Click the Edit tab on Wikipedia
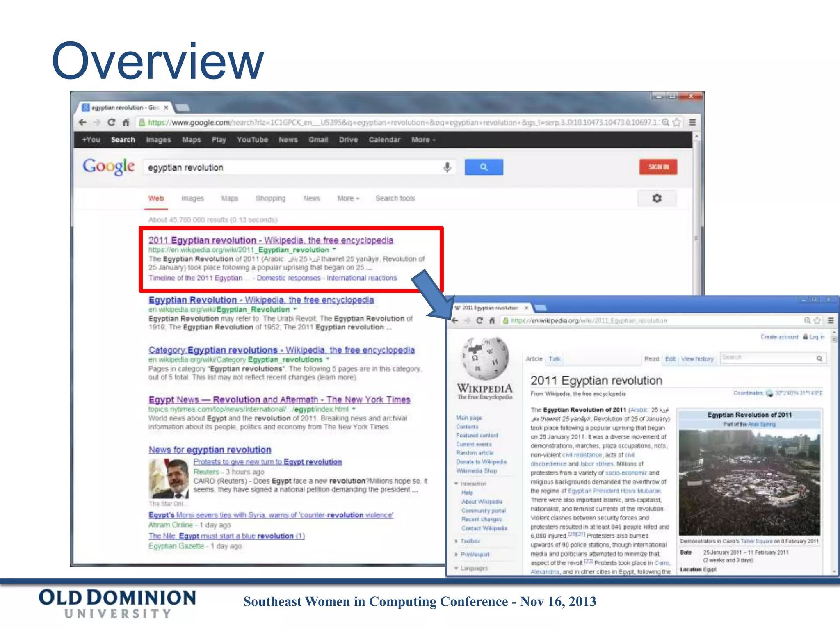 click(670, 359)
